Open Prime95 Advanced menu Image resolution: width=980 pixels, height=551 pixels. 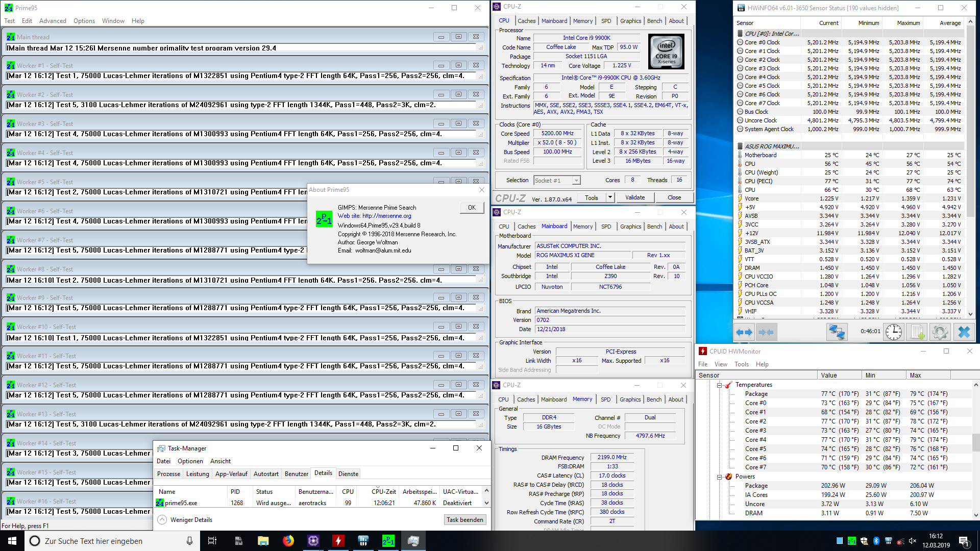coord(53,21)
